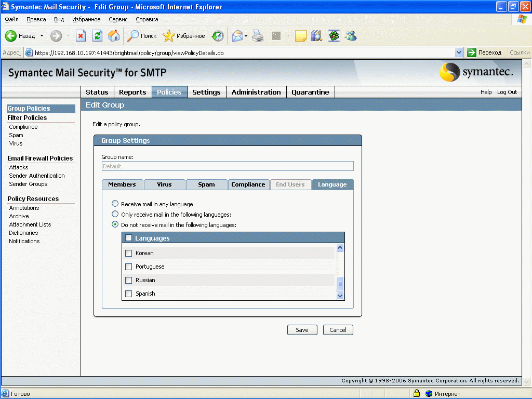Save the group settings
532x399 pixels.
(302, 330)
